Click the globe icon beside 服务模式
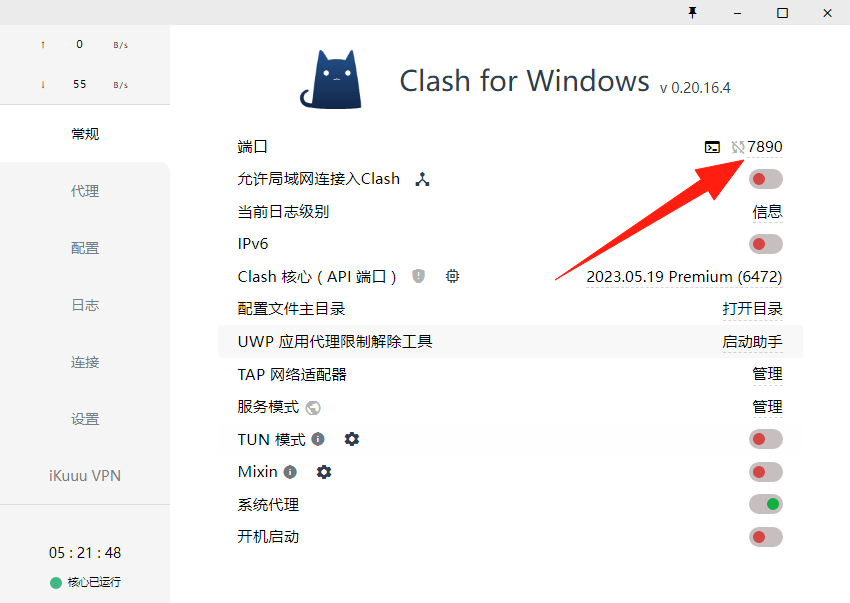 click(x=313, y=407)
